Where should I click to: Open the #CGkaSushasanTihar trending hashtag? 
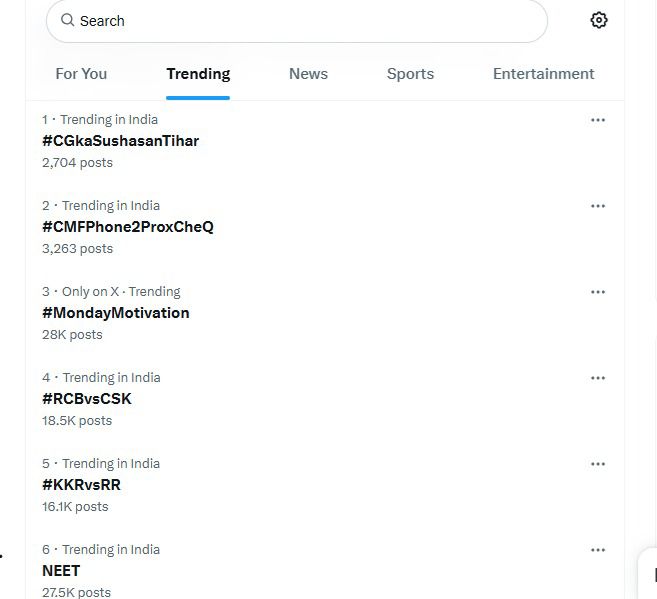(x=120, y=141)
